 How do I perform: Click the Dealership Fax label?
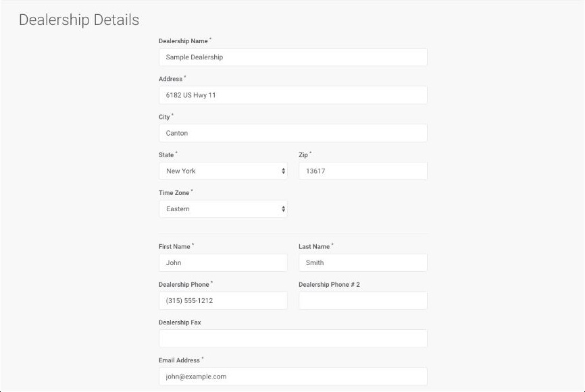(180, 323)
